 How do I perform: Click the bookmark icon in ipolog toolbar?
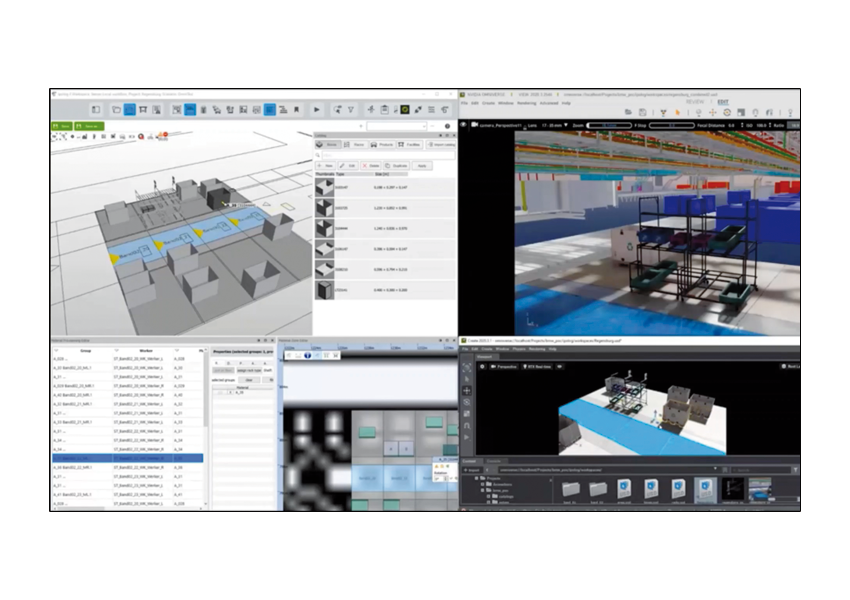click(297, 109)
